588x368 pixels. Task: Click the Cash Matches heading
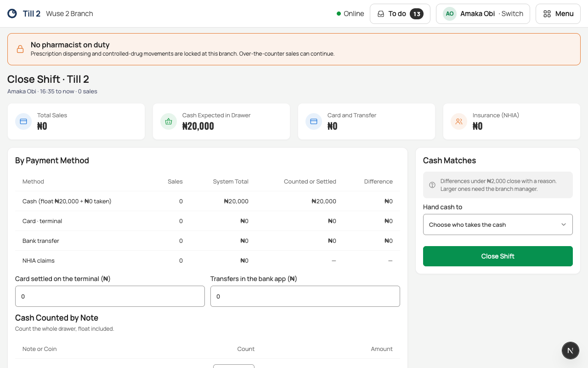coord(449,161)
